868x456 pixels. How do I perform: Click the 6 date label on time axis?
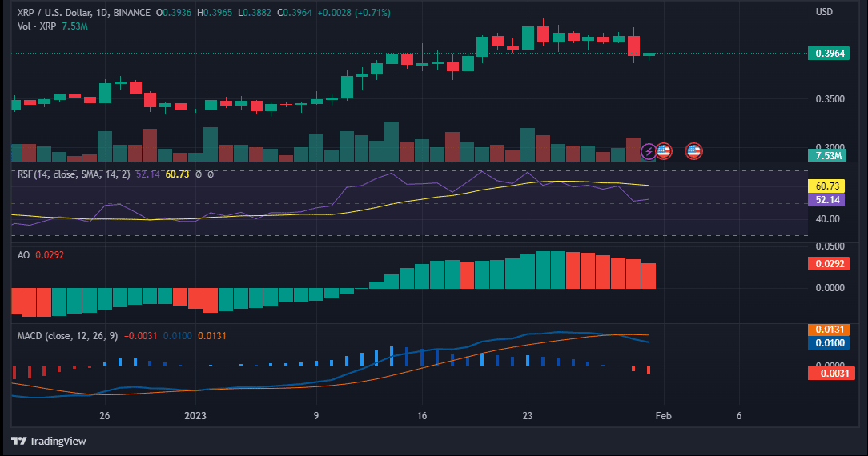click(739, 416)
